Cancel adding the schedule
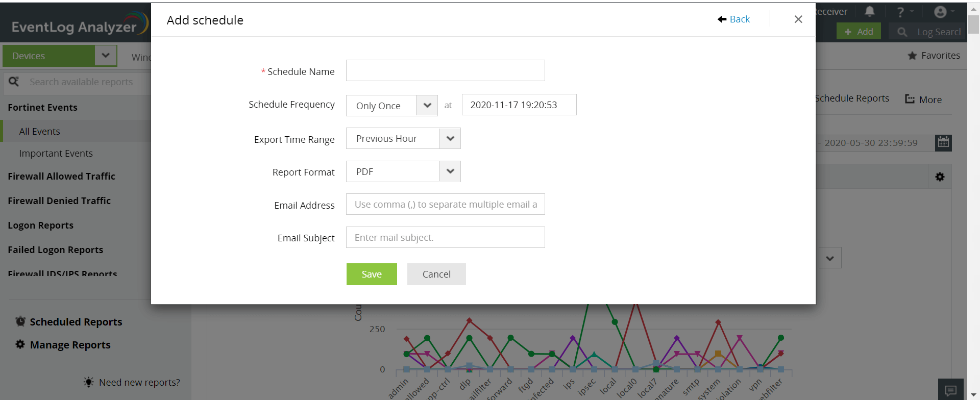 click(436, 274)
